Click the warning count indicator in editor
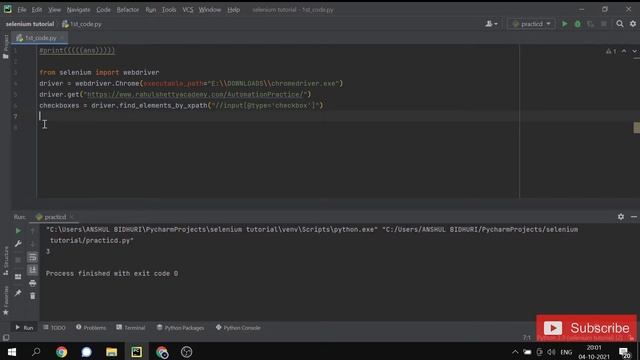640x360 pixels. [x=611, y=51]
